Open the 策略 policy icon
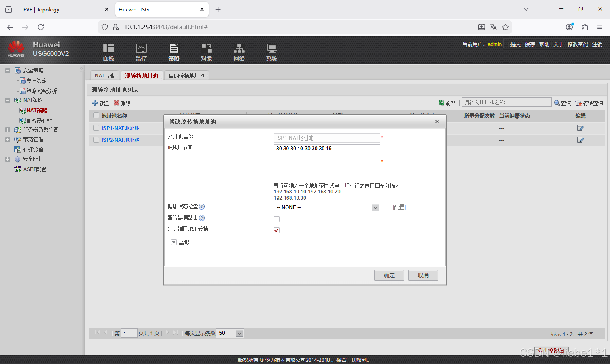 [174, 48]
